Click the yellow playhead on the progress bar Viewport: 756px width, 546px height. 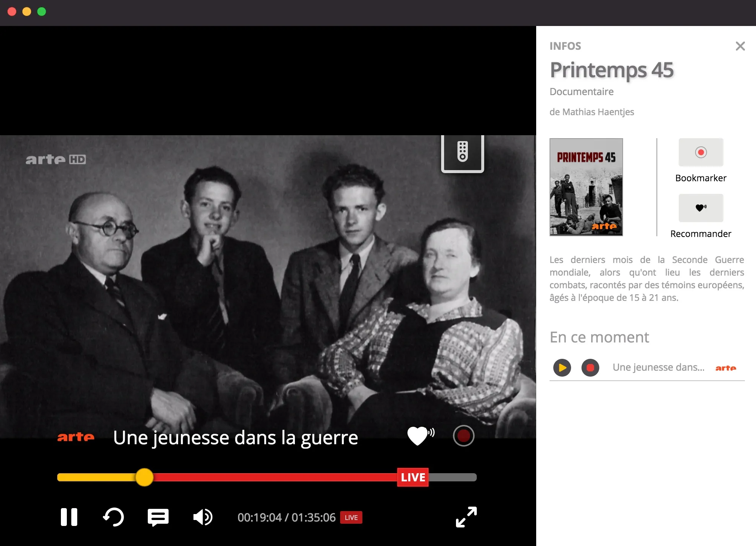tap(144, 477)
